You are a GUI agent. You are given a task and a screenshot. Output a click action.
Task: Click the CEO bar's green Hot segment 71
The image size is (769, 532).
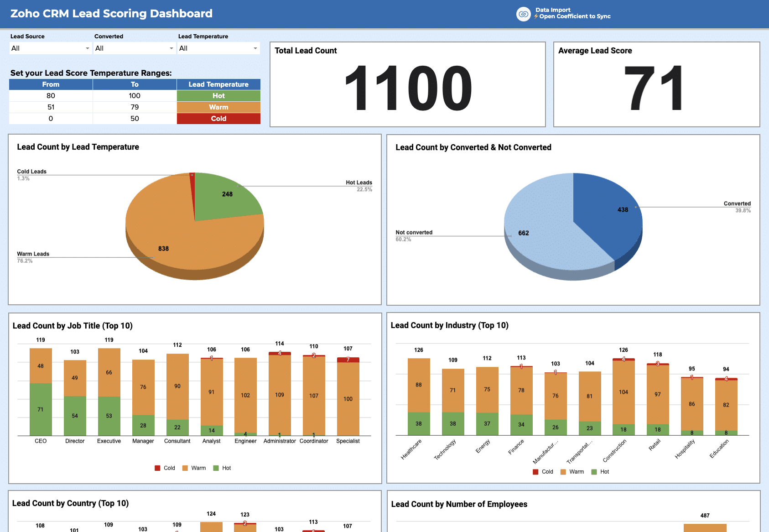(x=41, y=409)
